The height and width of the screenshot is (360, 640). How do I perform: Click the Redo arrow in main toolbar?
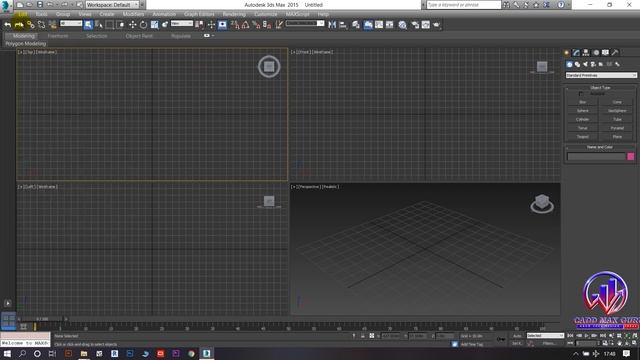19,25
